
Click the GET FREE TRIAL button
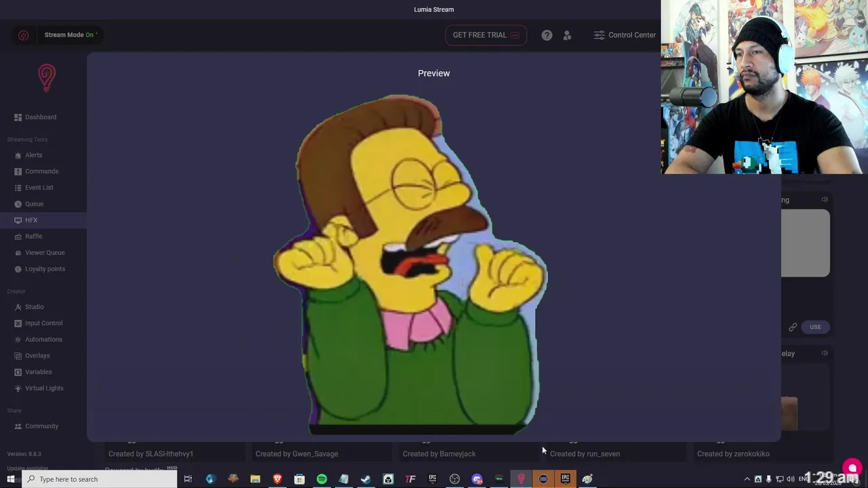pos(486,35)
